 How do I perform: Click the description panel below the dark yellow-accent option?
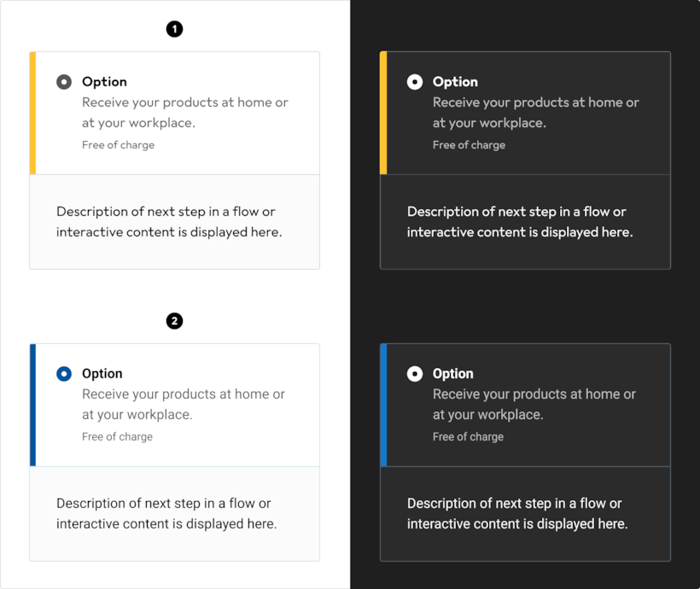point(525,222)
